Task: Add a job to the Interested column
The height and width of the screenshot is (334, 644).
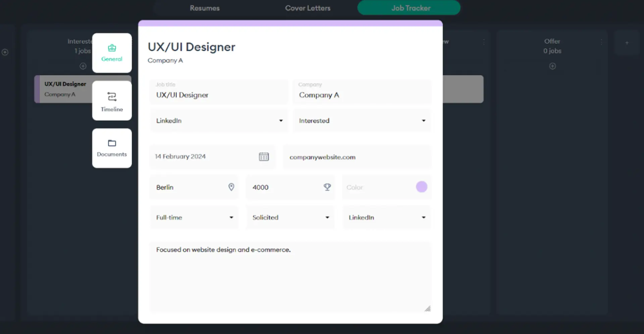Action: 83,66
